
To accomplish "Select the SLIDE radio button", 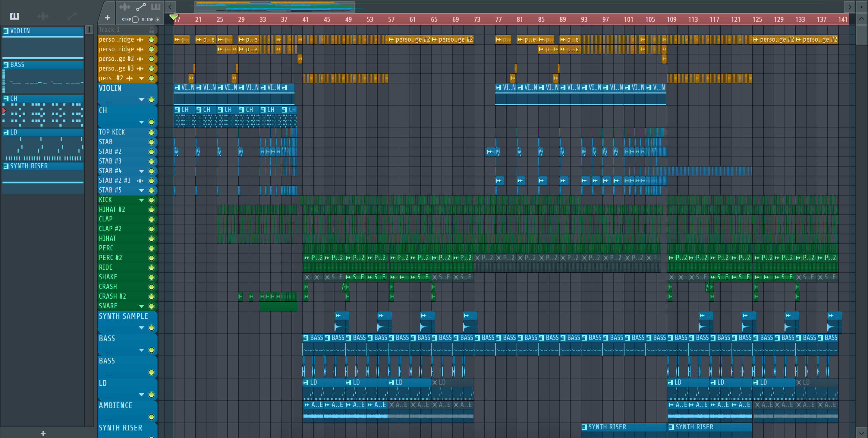I will 157,20.
